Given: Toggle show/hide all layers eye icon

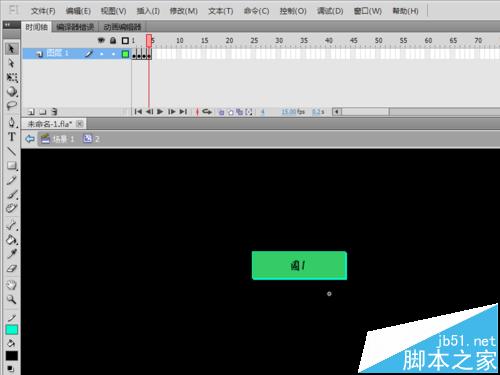Looking at the screenshot, I should click(101, 40).
